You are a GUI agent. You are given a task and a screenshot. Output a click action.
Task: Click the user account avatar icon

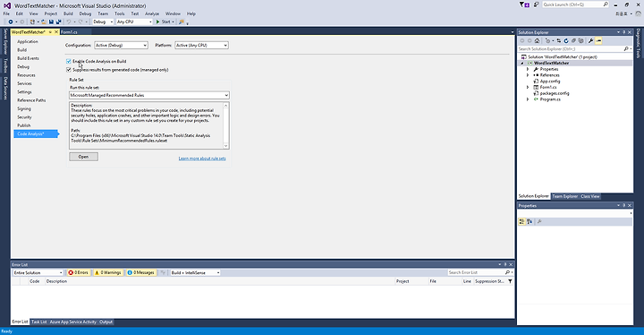coord(639,13)
